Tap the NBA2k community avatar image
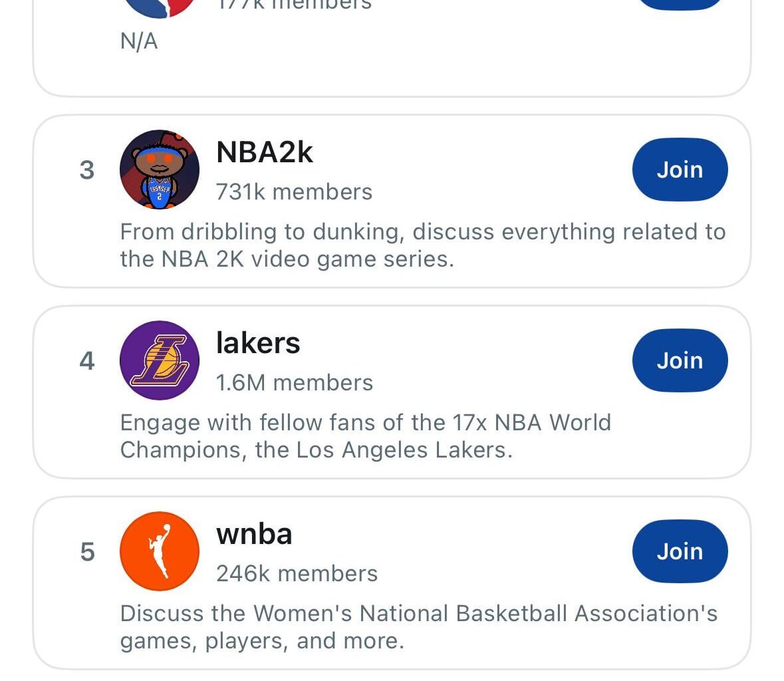The height and width of the screenshot is (681, 784). (x=160, y=170)
